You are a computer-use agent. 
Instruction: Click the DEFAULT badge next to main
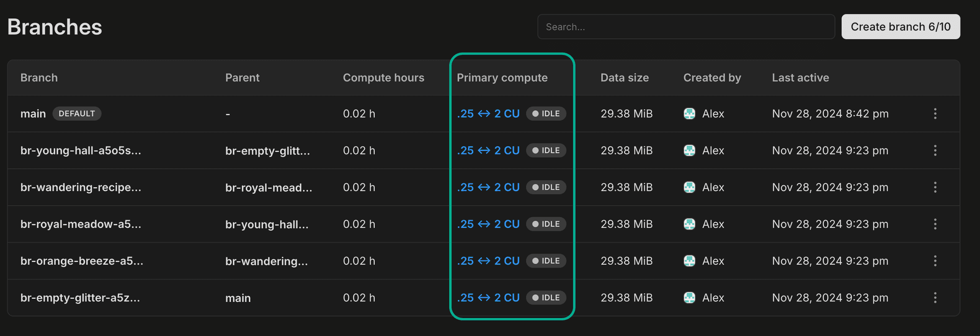(77, 114)
